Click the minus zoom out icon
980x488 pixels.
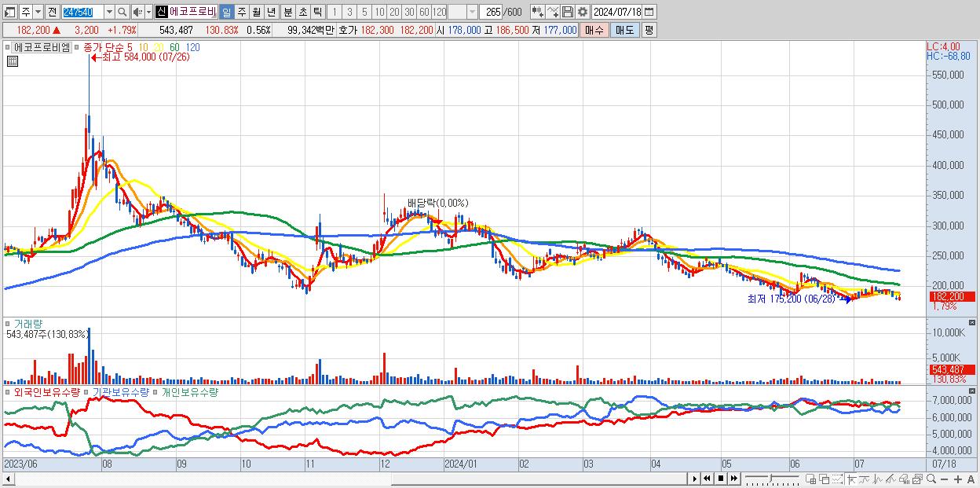[x=944, y=479]
